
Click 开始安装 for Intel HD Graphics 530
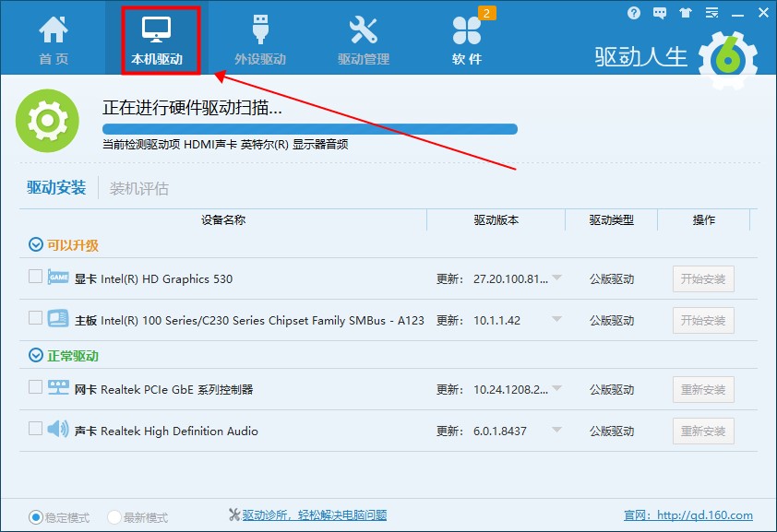pyautogui.click(x=703, y=279)
